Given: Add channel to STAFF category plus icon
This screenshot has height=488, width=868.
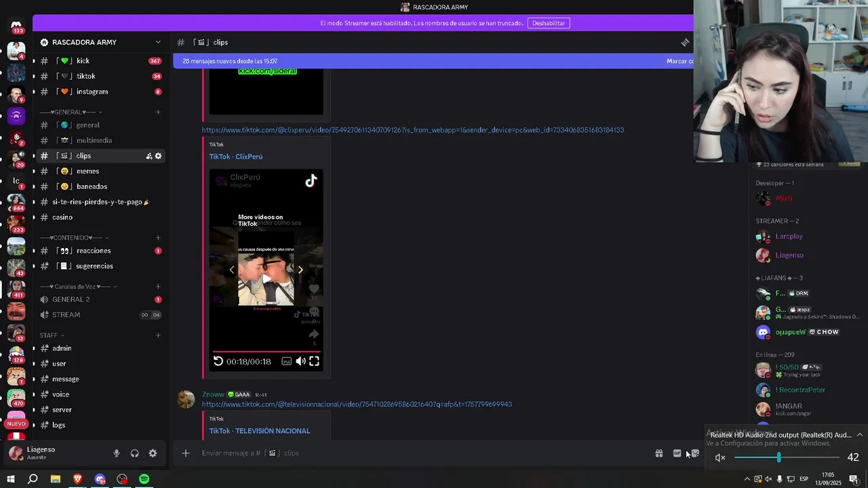Looking at the screenshot, I should tap(158, 335).
